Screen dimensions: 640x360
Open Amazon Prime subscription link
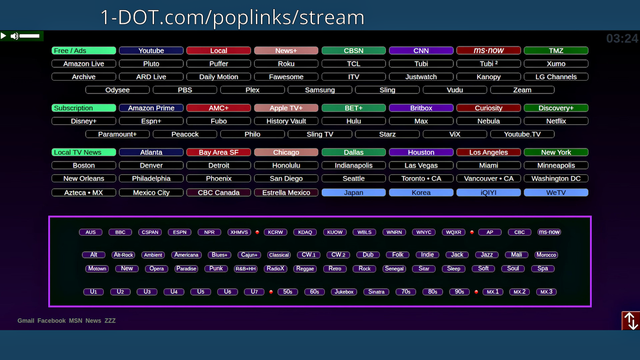151,108
